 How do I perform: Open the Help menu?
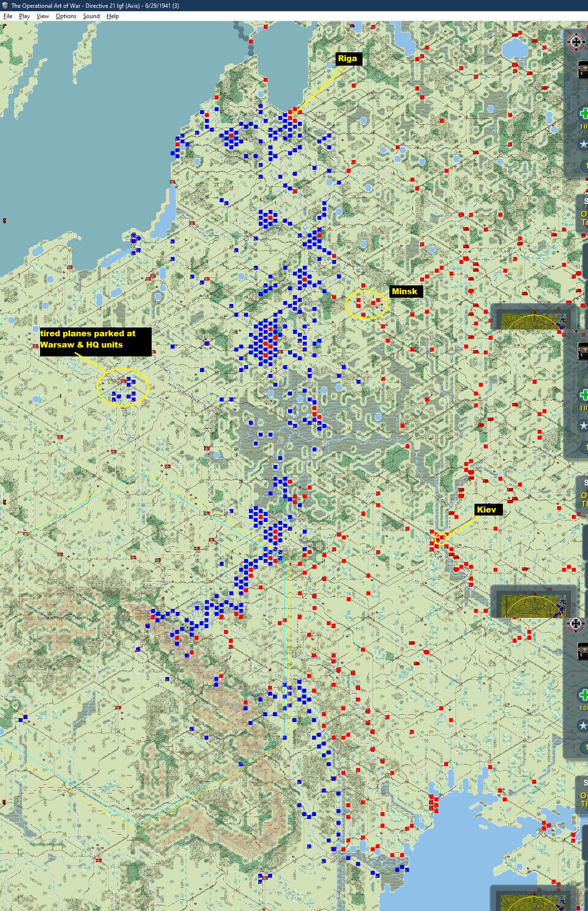pos(113,16)
